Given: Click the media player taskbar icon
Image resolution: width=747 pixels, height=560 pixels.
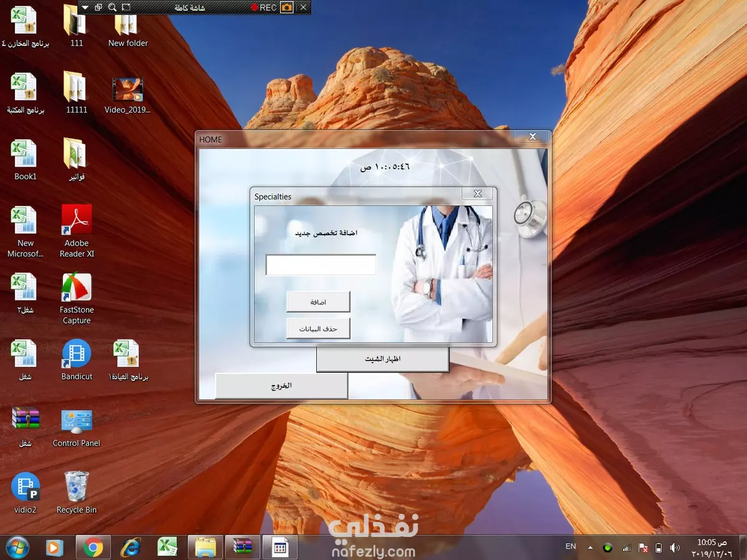Looking at the screenshot, I should pos(55,547).
